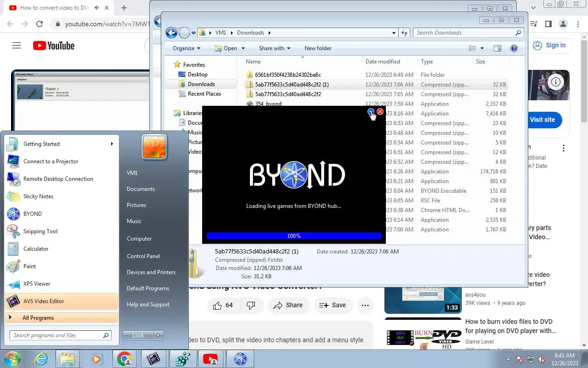Open Devices and Printers
This screenshot has width=588, height=368.
tap(151, 272)
